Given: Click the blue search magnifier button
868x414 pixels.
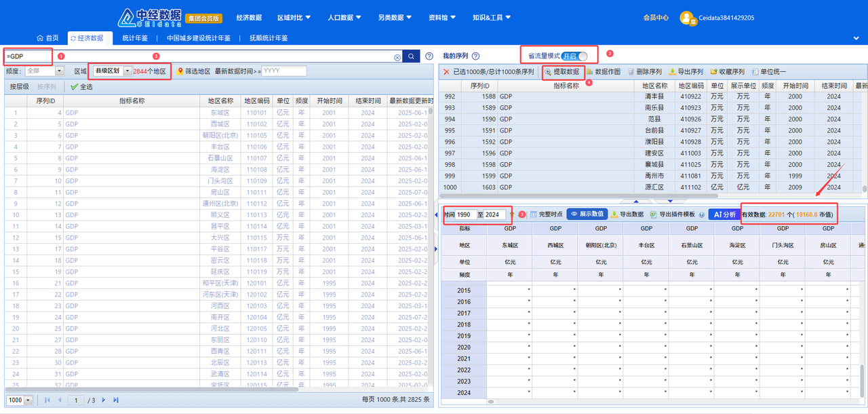Looking at the screenshot, I should click(411, 56).
